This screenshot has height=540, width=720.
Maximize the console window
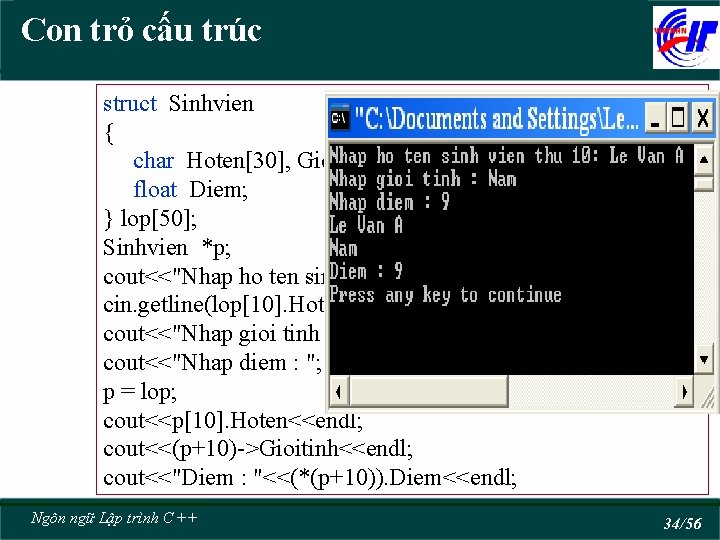[x=678, y=118]
